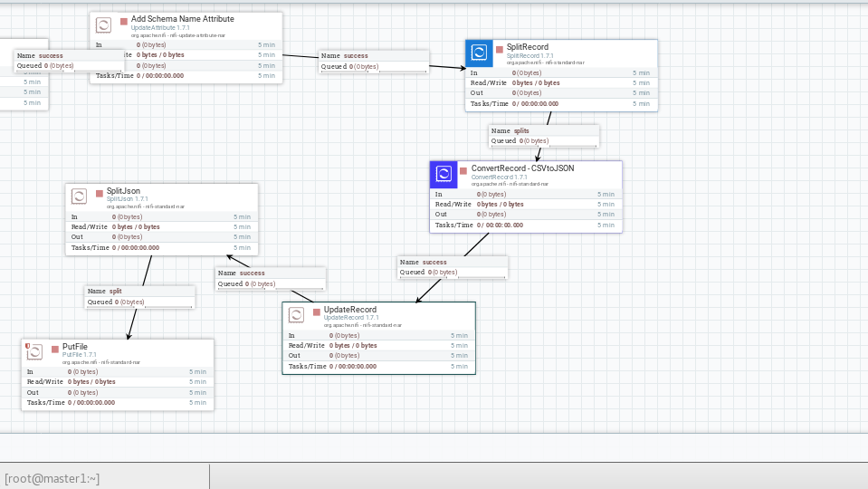Screen dimensions: 868x489
Task: Click the UpdateRecord processor icon
Action: point(296,315)
